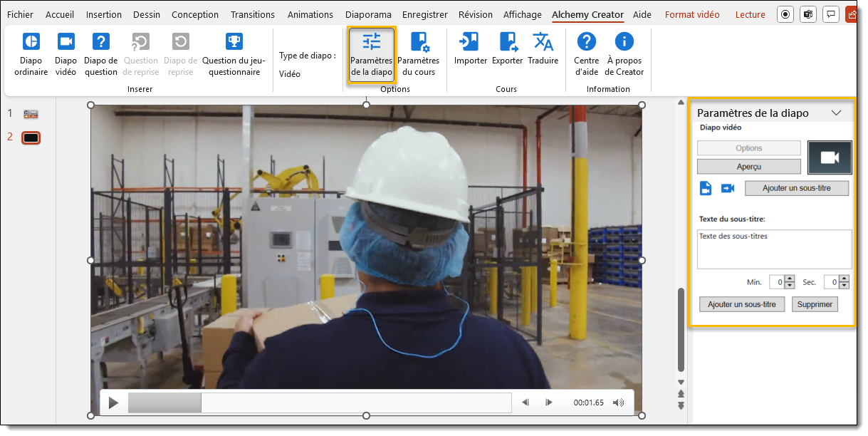Collapse the Paramètres de la diapo panel chevron
Image resolution: width=868 pixels, height=436 pixels.
(x=837, y=113)
